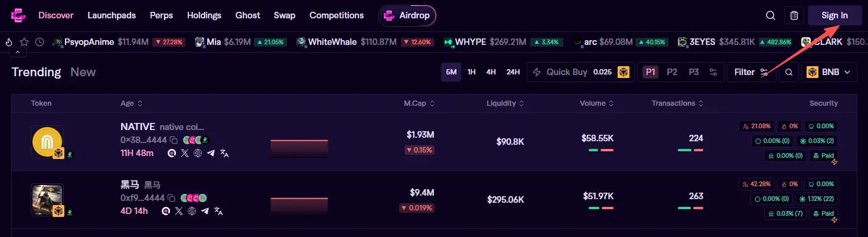The image size is (868, 237).
Task: Select the P2 preset
Action: [672, 72]
